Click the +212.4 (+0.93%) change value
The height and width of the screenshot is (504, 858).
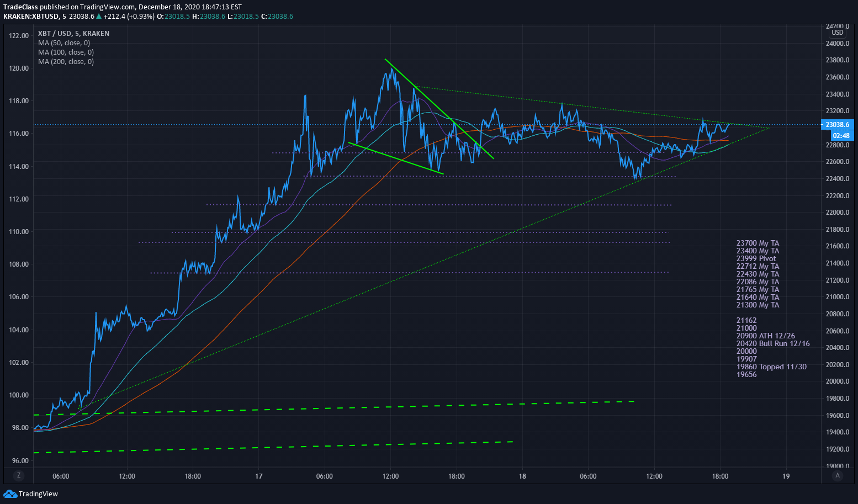click(129, 17)
